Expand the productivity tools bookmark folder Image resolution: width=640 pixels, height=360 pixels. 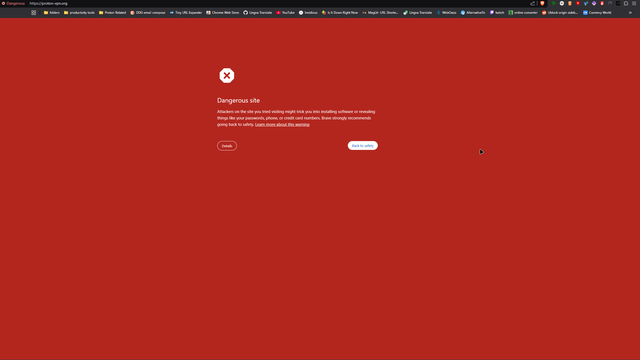pos(79,13)
